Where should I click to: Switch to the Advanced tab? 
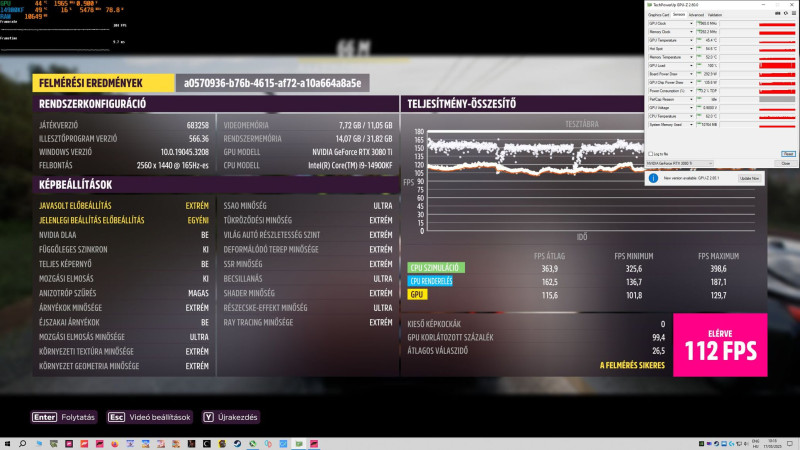pyautogui.click(x=696, y=15)
